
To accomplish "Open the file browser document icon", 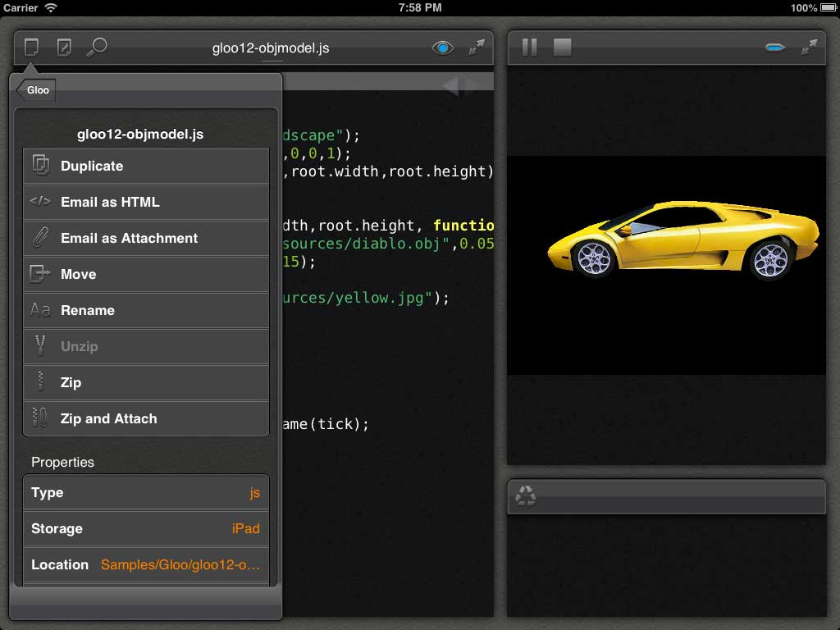I will (32, 47).
